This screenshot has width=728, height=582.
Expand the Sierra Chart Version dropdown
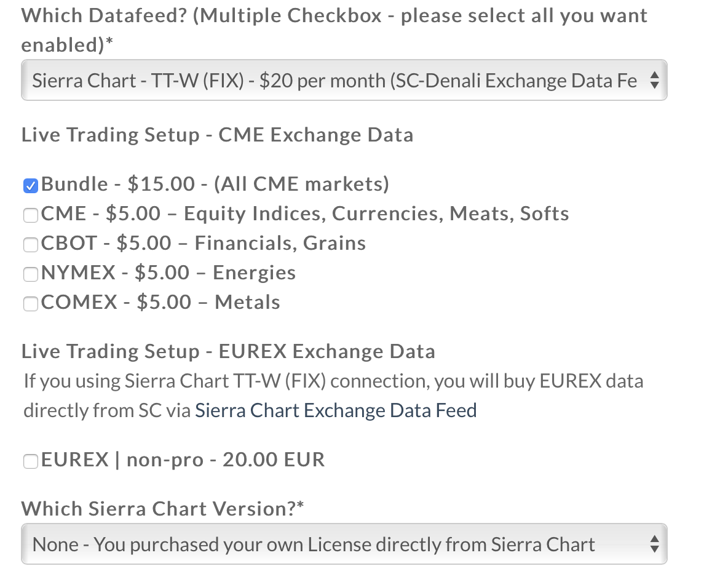(335, 544)
